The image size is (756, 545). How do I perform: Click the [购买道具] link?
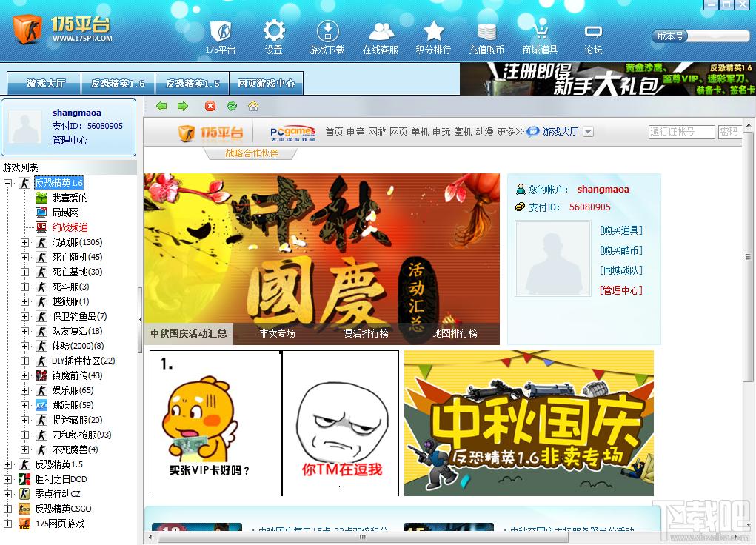tap(620, 230)
